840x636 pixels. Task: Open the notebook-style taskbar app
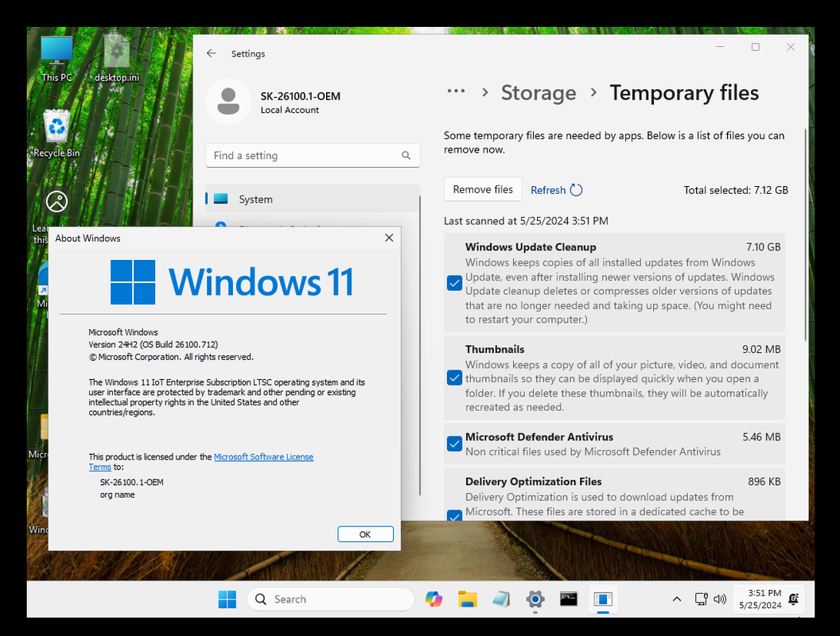coord(501,599)
